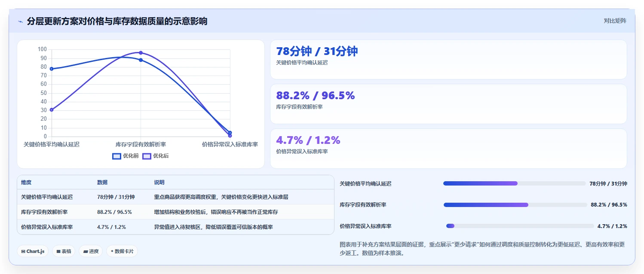Select table cell 78分钟 / 31分钟
644x274 pixels.
(116, 197)
